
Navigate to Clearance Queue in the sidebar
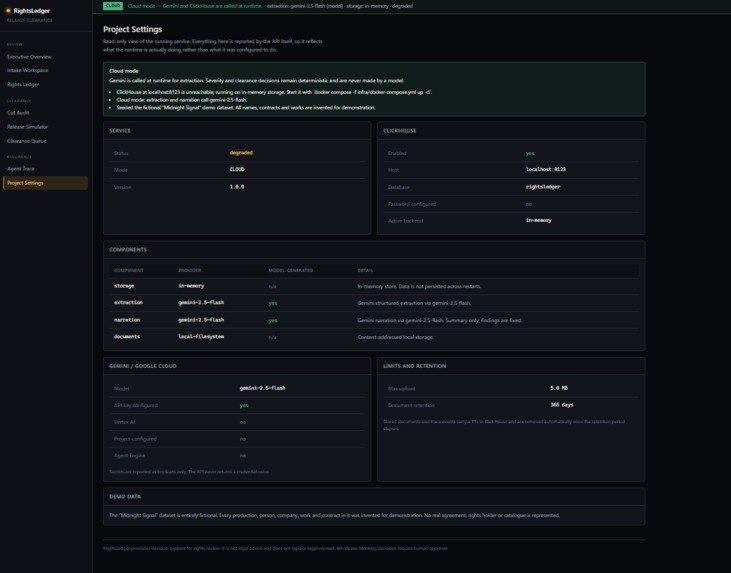27,141
